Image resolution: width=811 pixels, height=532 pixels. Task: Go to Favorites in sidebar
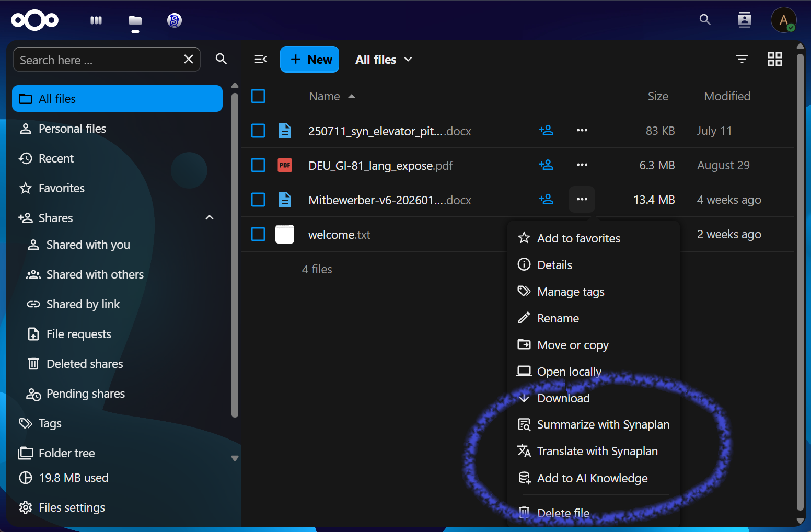[x=118, y=188]
